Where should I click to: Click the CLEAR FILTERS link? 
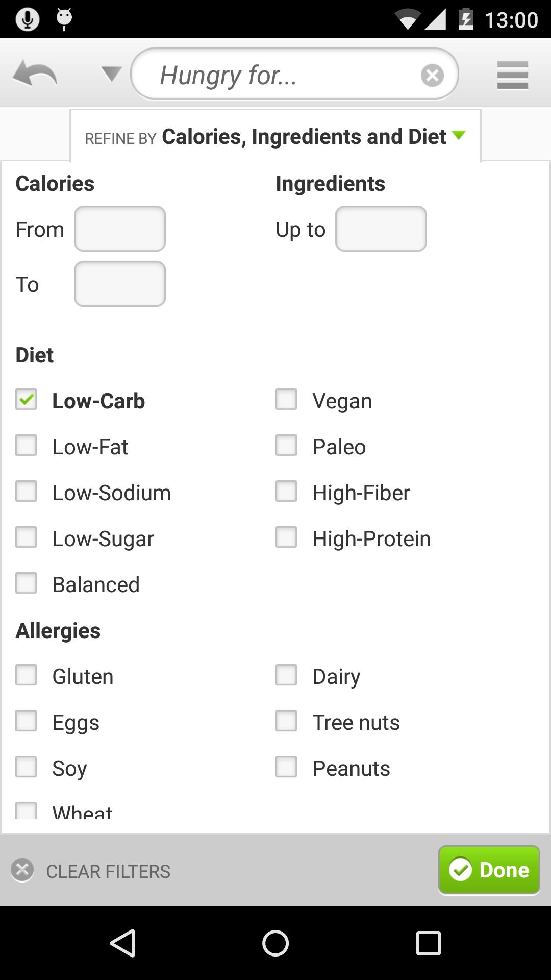click(108, 871)
